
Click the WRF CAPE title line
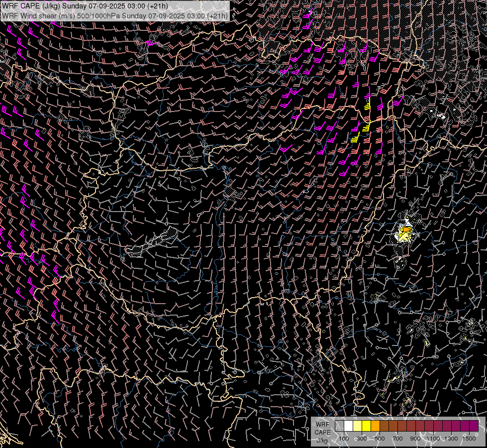(85, 6)
